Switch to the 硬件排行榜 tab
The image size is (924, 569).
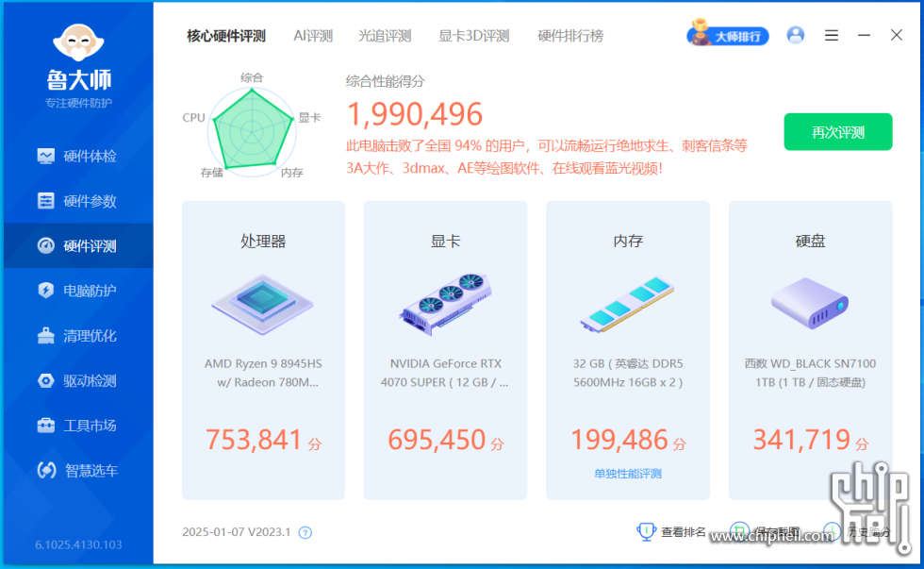[x=570, y=36]
